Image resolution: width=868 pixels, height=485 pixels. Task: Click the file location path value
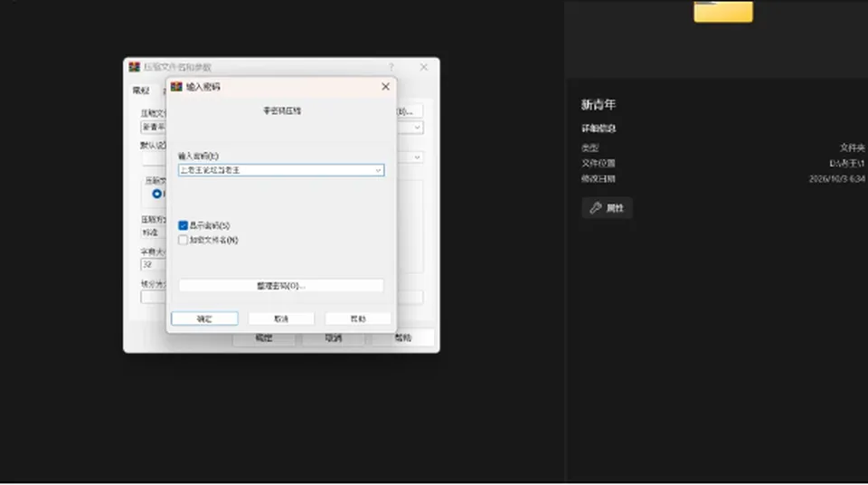(x=847, y=163)
